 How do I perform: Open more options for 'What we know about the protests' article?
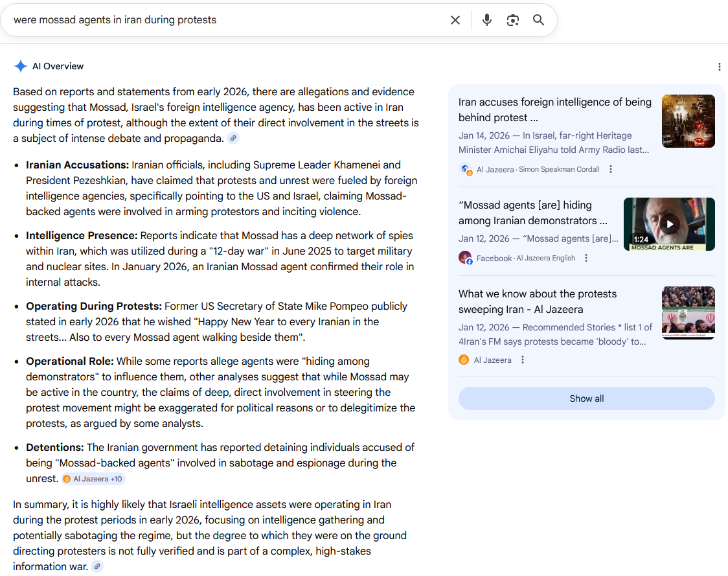click(x=522, y=360)
